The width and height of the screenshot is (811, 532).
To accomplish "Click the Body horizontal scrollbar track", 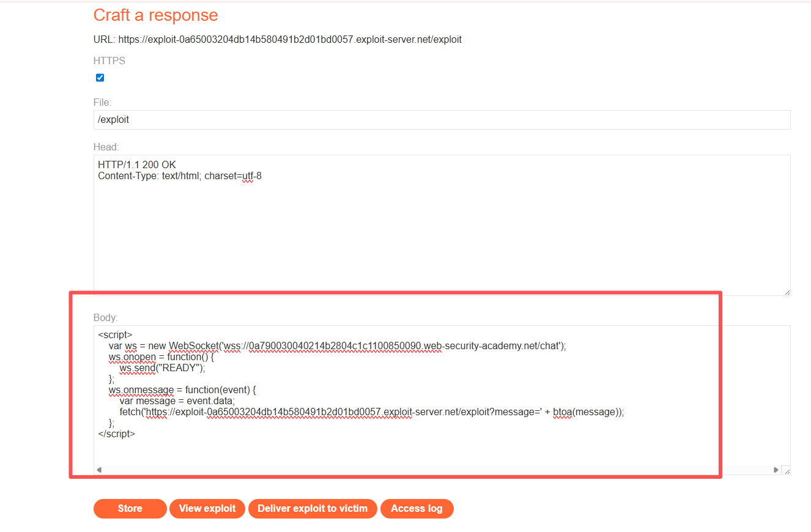I will [437, 470].
